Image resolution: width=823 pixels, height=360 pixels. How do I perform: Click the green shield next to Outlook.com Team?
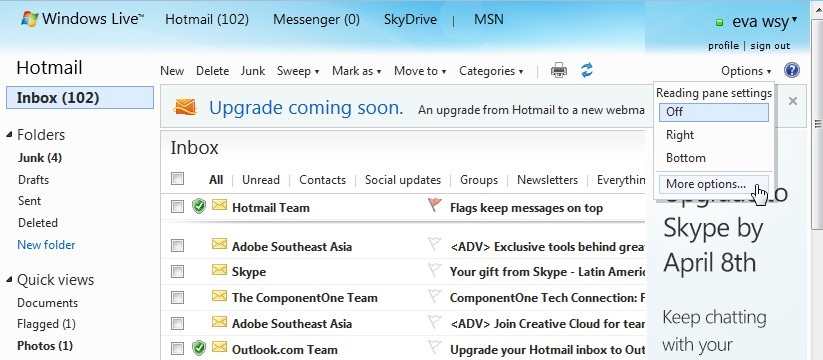pos(198,348)
